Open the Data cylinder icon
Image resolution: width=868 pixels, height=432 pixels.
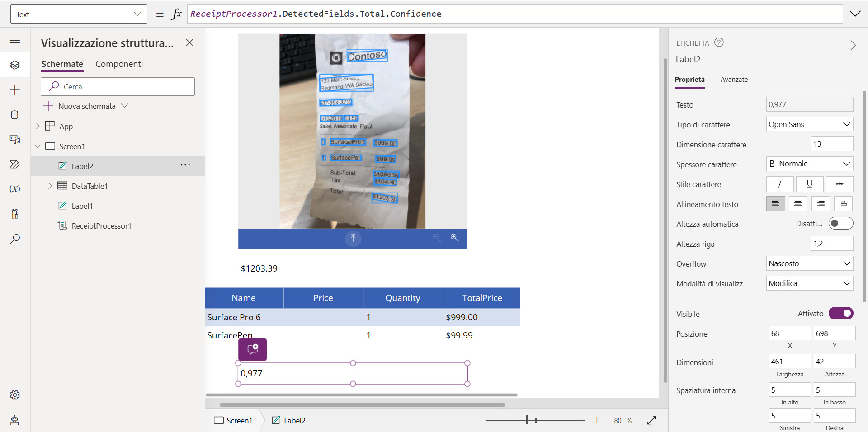click(15, 115)
